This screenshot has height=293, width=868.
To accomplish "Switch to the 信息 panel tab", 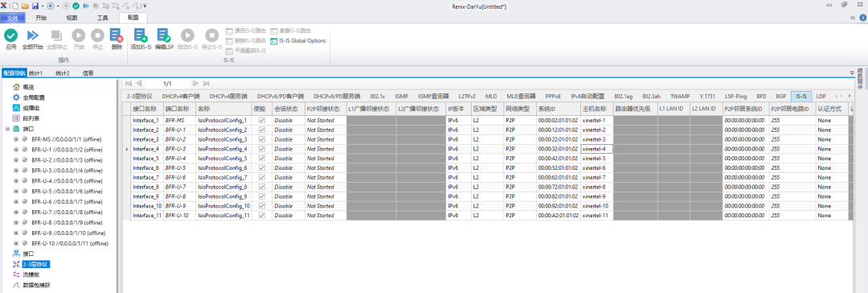I will [88, 73].
